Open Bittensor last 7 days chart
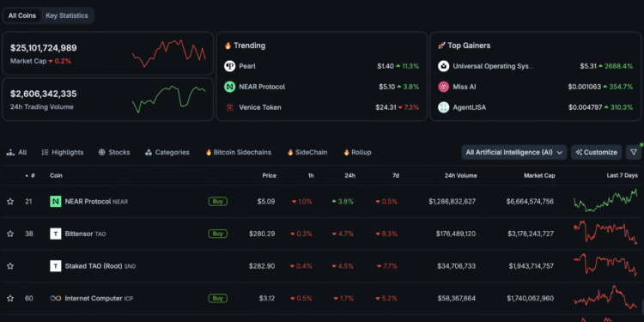 tap(605, 233)
